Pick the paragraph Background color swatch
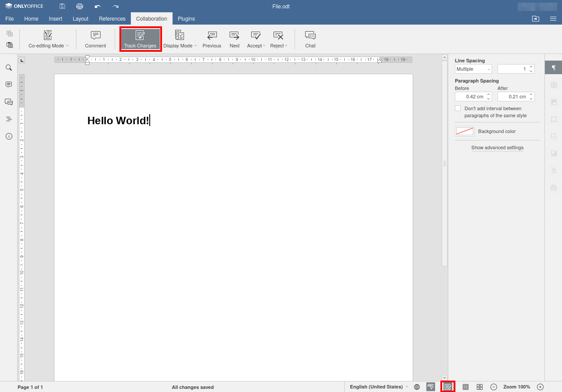The height and width of the screenshot is (392, 562). [465, 131]
